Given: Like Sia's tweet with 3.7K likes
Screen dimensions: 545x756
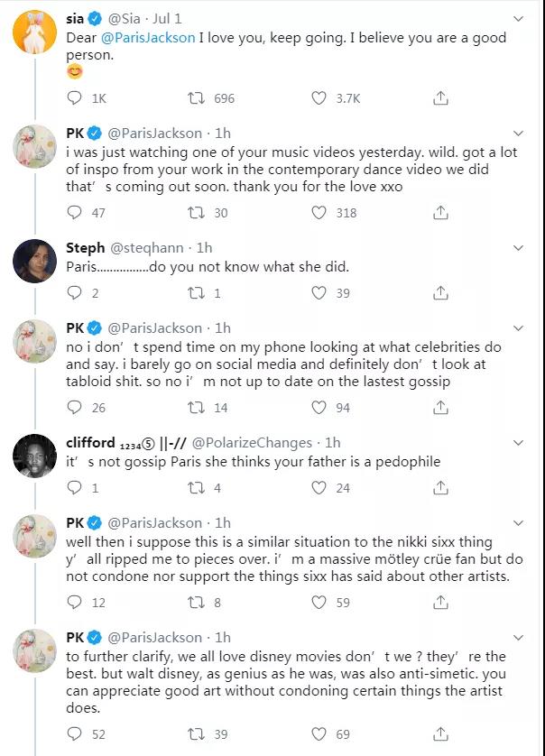Looking at the screenshot, I should pyautogui.click(x=318, y=97).
